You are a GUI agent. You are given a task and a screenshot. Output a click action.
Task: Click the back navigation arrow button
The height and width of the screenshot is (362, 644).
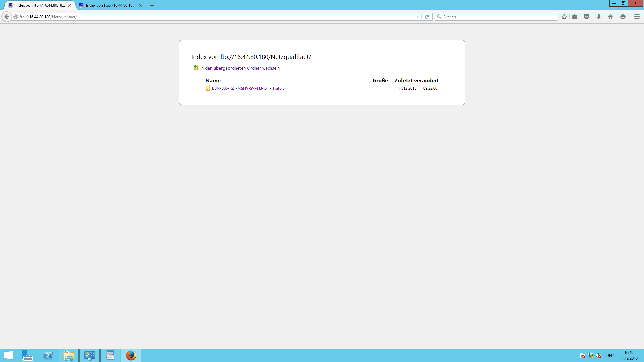[7, 17]
